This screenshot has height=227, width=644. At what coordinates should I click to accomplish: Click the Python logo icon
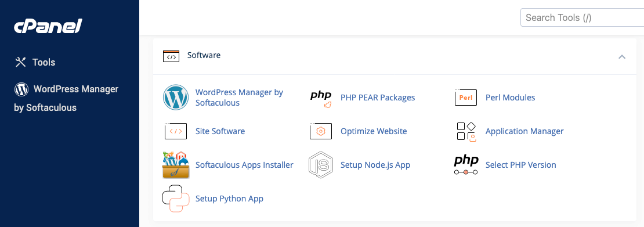click(176, 199)
